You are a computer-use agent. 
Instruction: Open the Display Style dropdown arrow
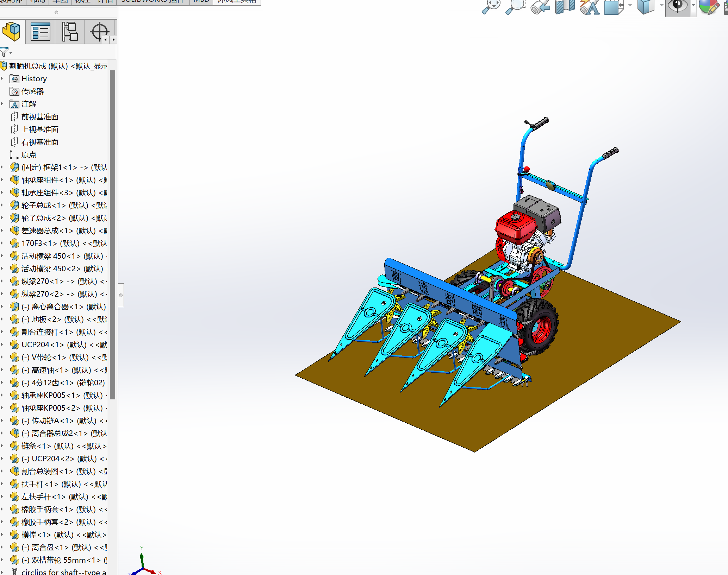click(x=661, y=6)
